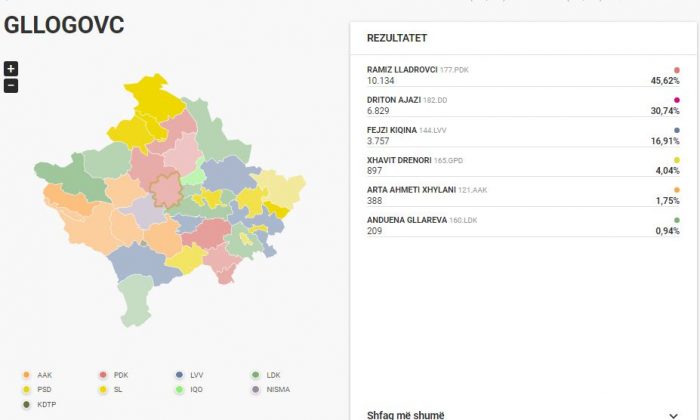Click the REZULTATET panel header
This screenshot has width=700, height=420.
(397, 38)
